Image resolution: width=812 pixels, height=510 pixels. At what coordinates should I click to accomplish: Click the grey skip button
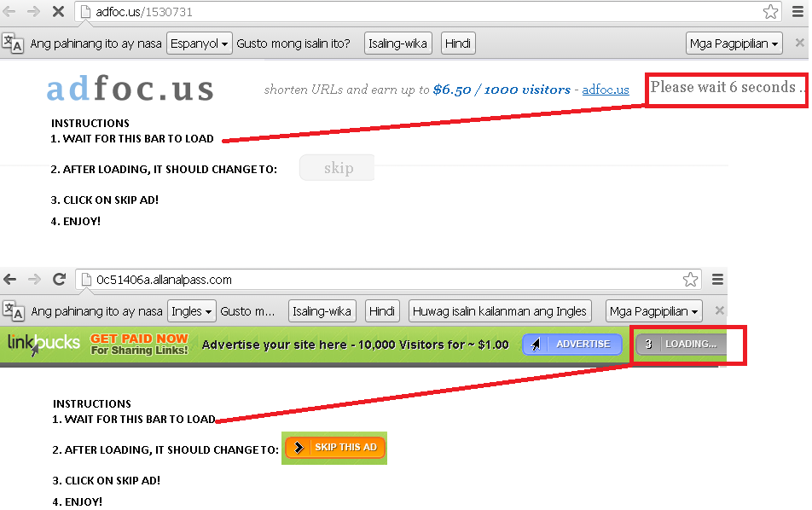(x=337, y=168)
